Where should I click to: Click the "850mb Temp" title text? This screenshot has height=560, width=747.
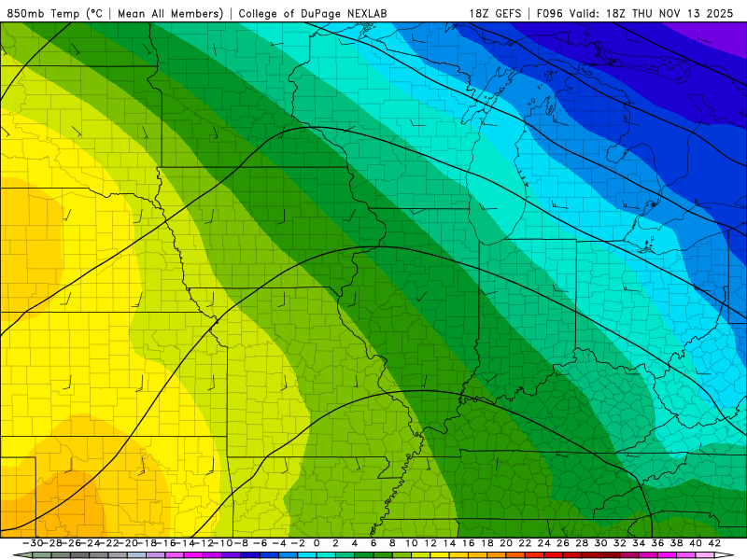tap(43, 13)
